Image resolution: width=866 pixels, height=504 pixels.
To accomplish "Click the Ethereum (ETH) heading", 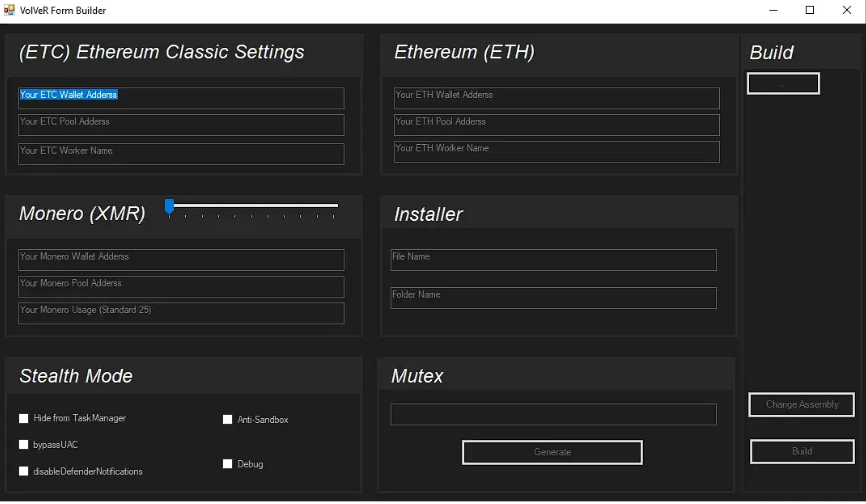I will pyautogui.click(x=464, y=52).
